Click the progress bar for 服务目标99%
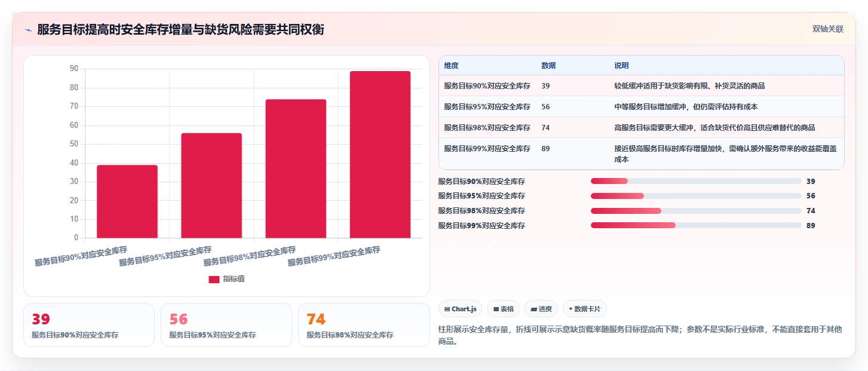 [x=696, y=226]
